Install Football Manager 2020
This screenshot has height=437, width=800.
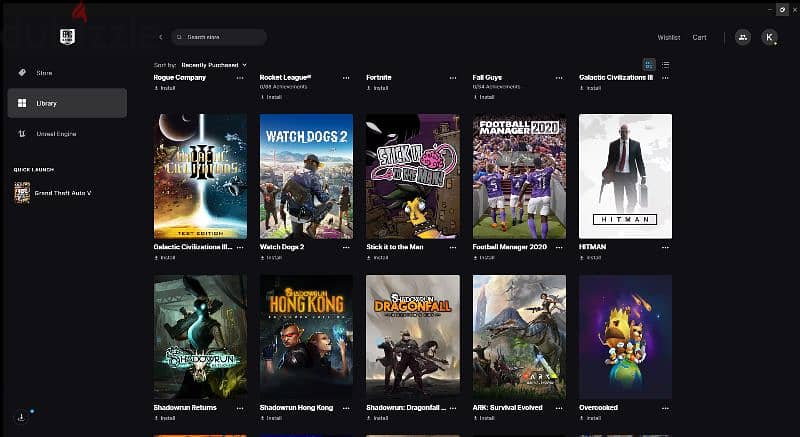[x=484, y=258]
